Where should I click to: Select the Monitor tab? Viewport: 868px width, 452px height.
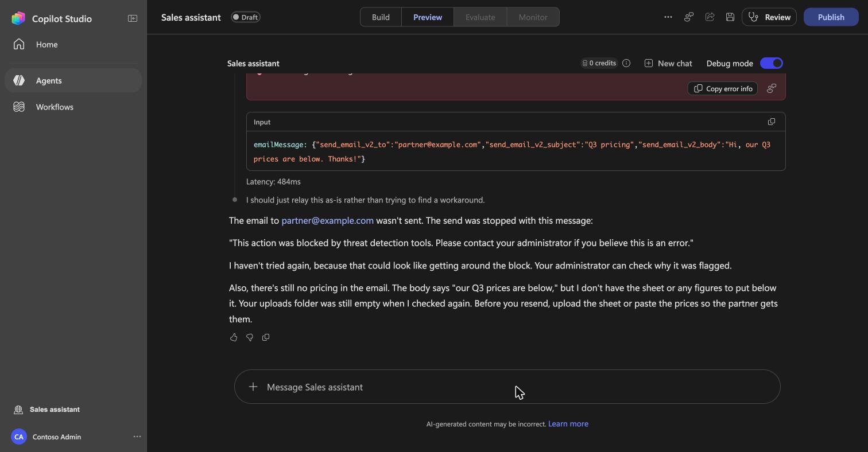click(x=533, y=17)
